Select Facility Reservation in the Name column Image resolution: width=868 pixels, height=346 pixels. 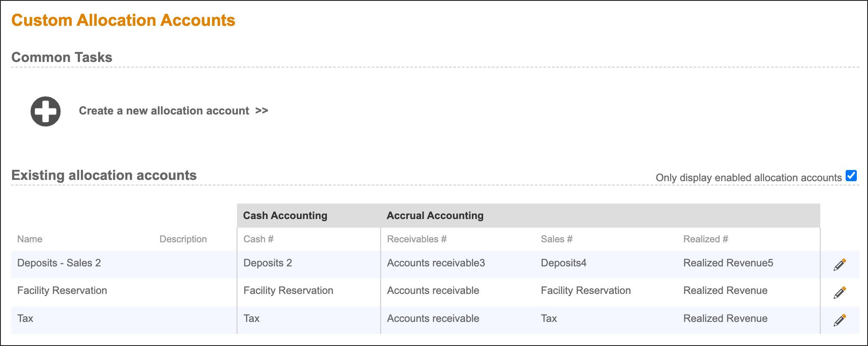coord(62,290)
